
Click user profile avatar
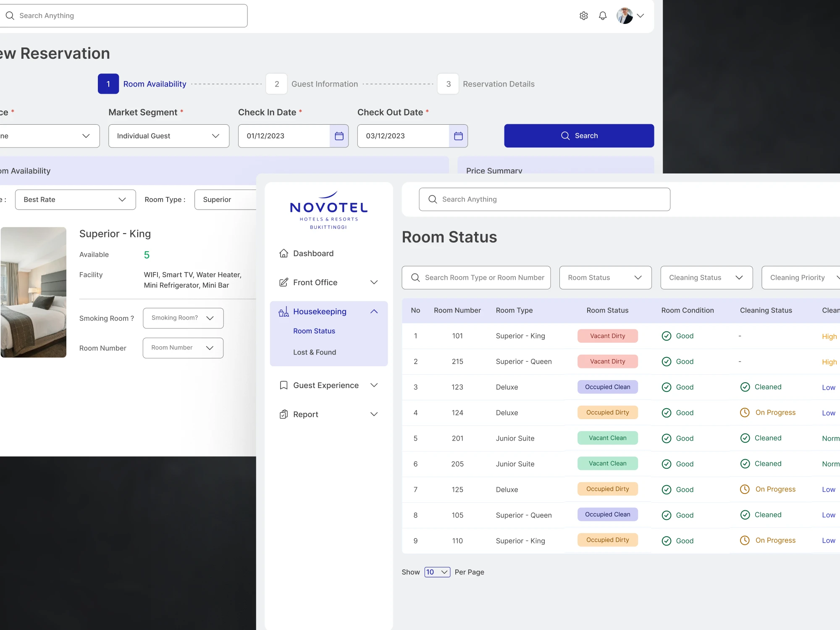pyautogui.click(x=625, y=16)
